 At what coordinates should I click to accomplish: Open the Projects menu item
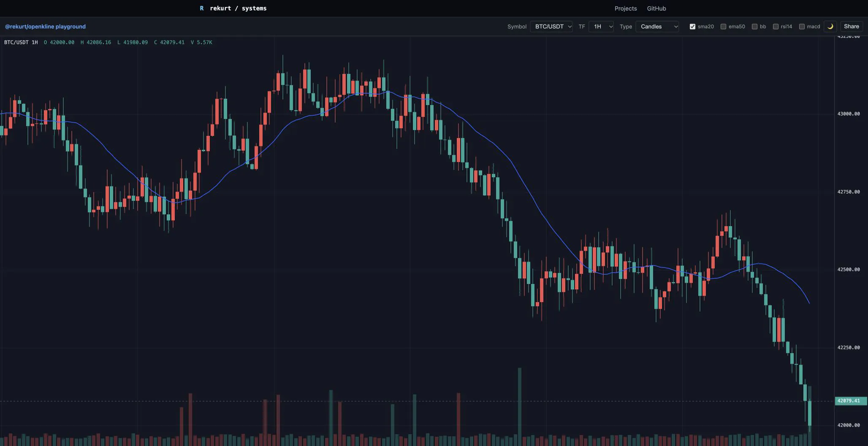[x=626, y=8]
